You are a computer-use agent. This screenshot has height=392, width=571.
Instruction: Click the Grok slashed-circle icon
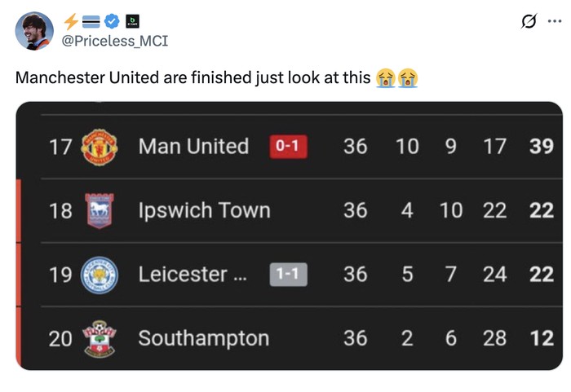(x=529, y=22)
